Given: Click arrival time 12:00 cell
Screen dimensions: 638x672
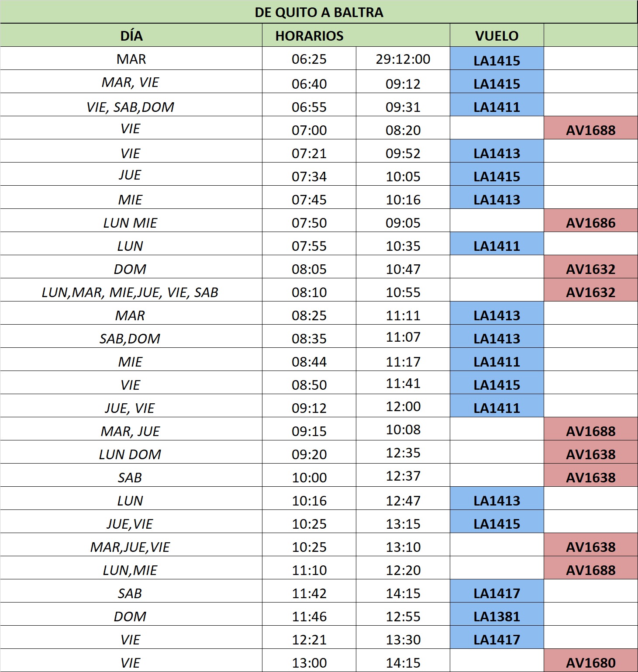Looking at the screenshot, I should pyautogui.click(x=403, y=407).
